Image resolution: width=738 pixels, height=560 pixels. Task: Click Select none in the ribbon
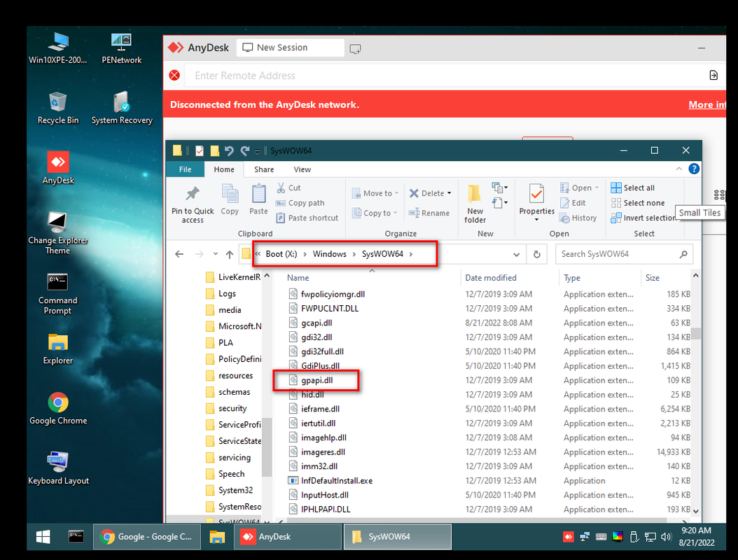click(638, 203)
